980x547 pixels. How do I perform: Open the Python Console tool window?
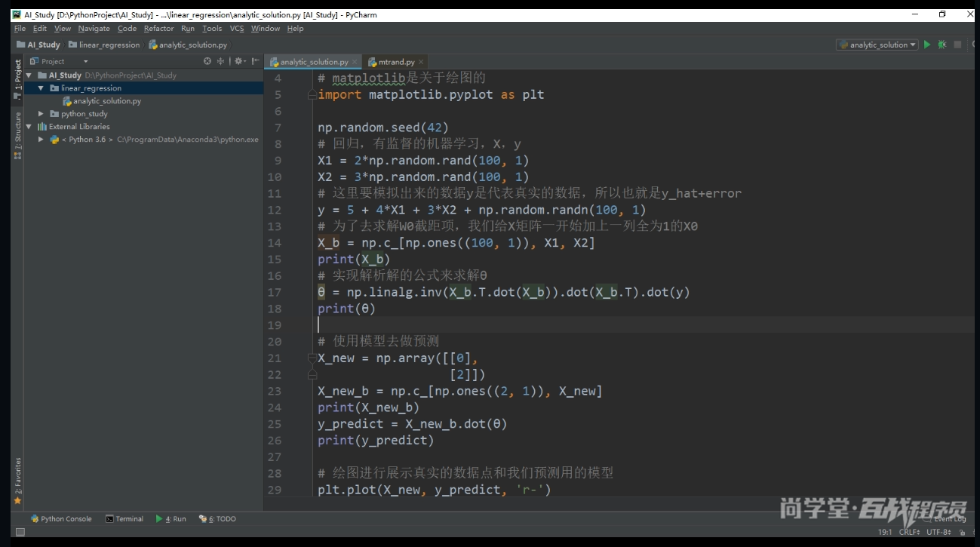(61, 519)
